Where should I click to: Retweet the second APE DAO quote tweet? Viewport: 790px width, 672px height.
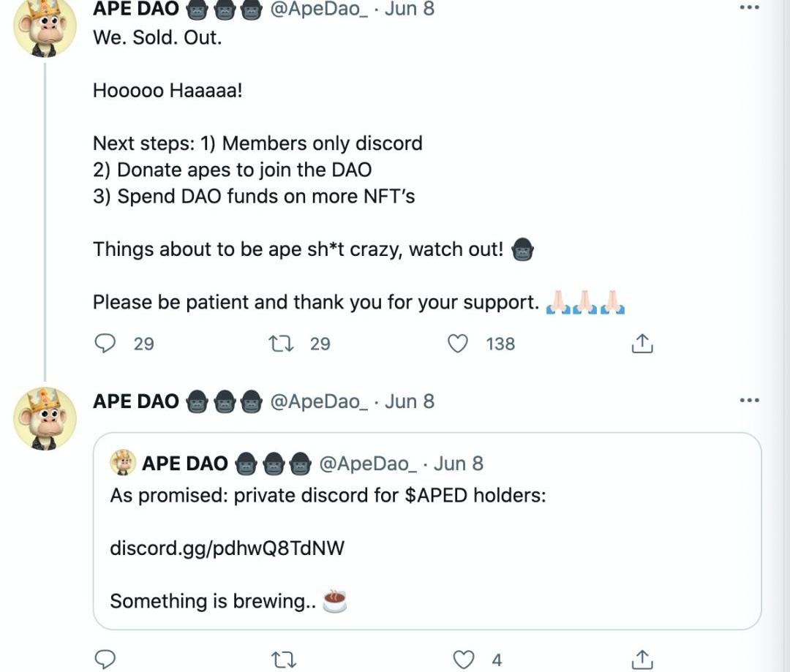pyautogui.click(x=282, y=660)
